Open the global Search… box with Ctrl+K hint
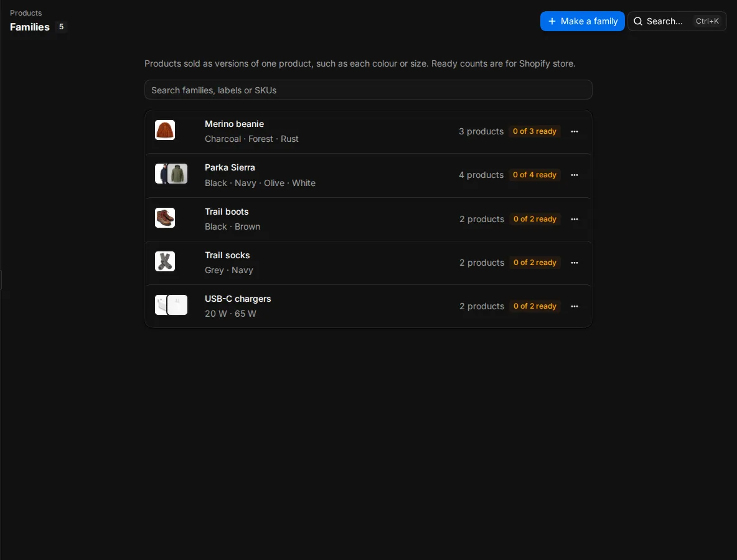Screen dimensions: 737x560 677,21
